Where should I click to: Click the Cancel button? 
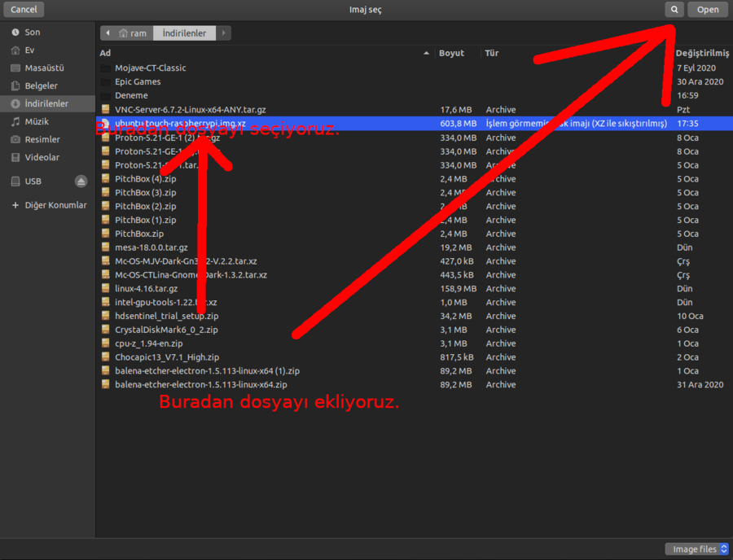[x=24, y=9]
